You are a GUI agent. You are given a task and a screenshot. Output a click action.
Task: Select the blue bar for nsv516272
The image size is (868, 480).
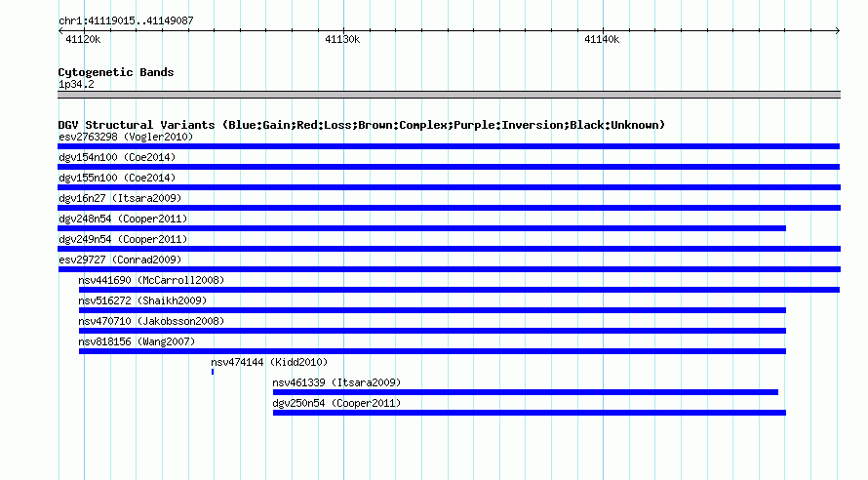point(432,310)
